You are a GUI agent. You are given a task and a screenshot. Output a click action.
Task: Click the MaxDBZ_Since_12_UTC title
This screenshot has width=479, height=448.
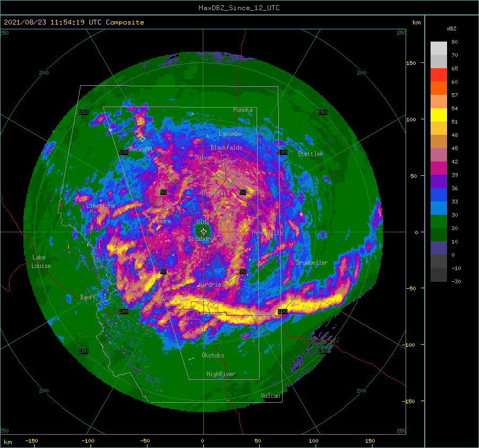coord(239,8)
